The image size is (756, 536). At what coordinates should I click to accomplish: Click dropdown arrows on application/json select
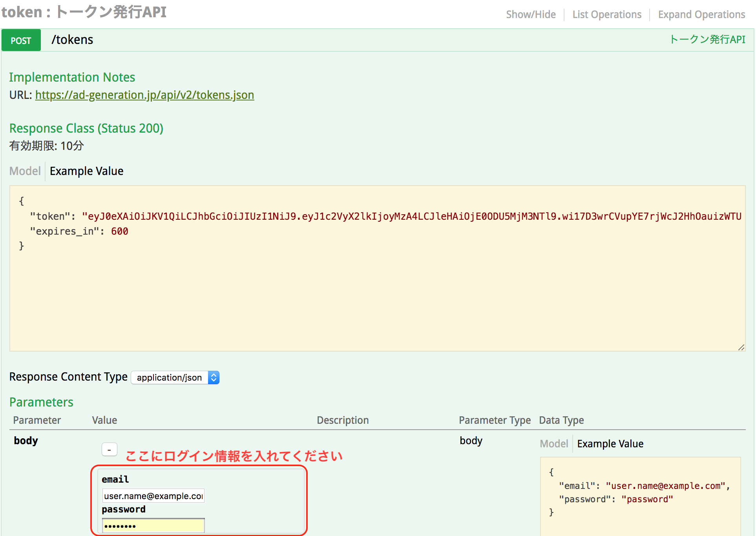click(x=214, y=377)
